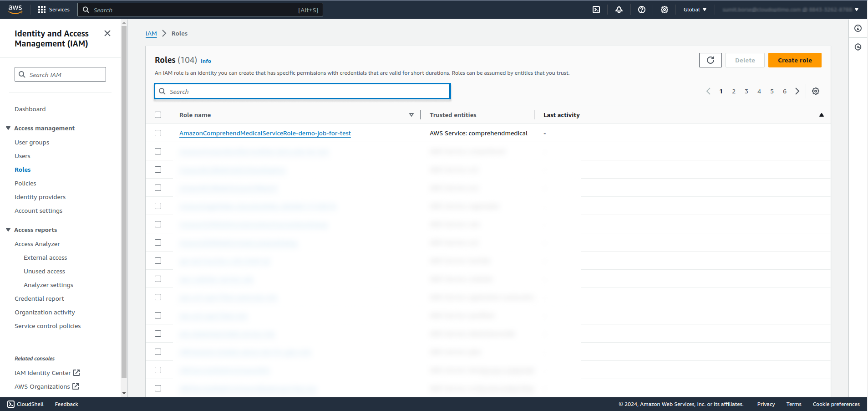Open Service control policies in sidebar
The height and width of the screenshot is (411, 868).
click(x=47, y=326)
